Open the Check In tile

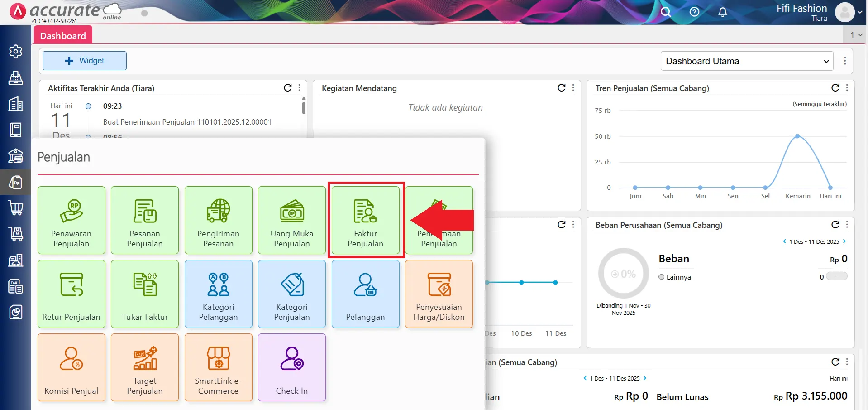(292, 367)
